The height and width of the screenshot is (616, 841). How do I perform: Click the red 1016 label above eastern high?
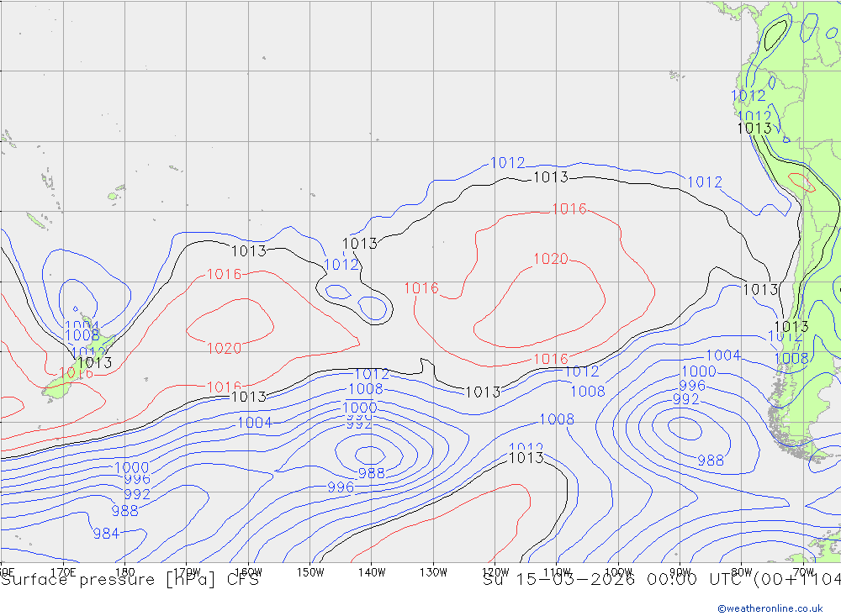[569, 209]
